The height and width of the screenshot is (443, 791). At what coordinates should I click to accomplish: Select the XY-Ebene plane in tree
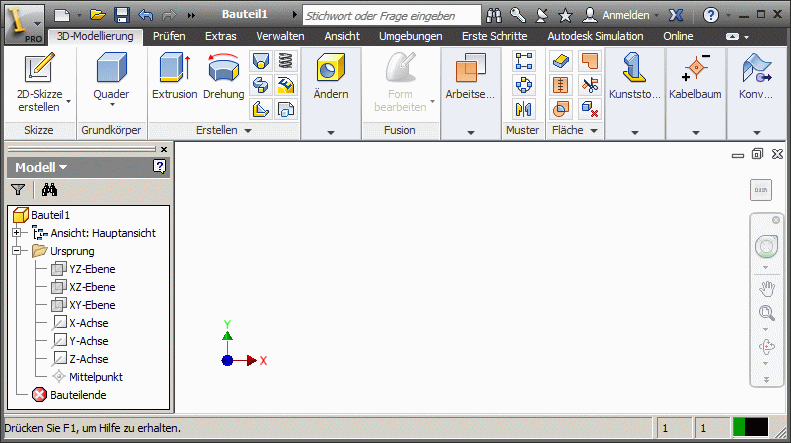(91, 305)
